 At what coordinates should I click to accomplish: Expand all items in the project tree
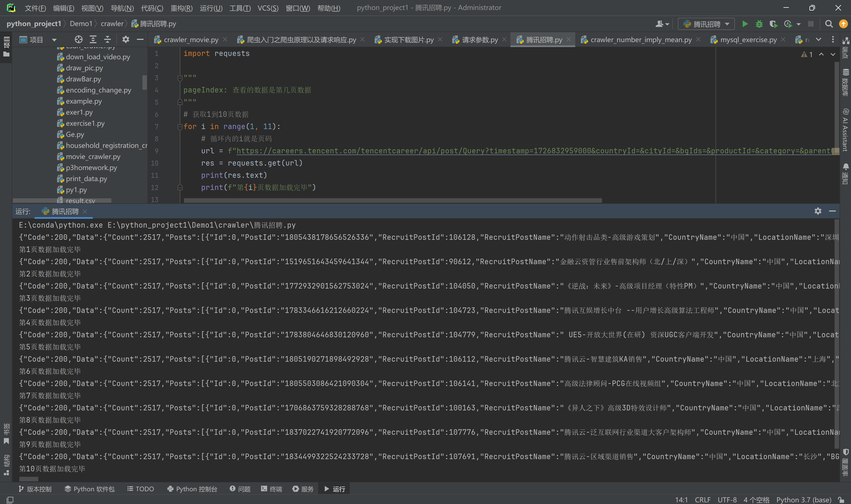(93, 39)
